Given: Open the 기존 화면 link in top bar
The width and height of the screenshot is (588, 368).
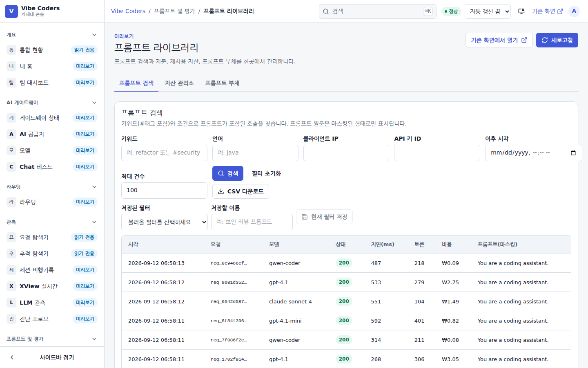Looking at the screenshot, I should click(x=548, y=11).
